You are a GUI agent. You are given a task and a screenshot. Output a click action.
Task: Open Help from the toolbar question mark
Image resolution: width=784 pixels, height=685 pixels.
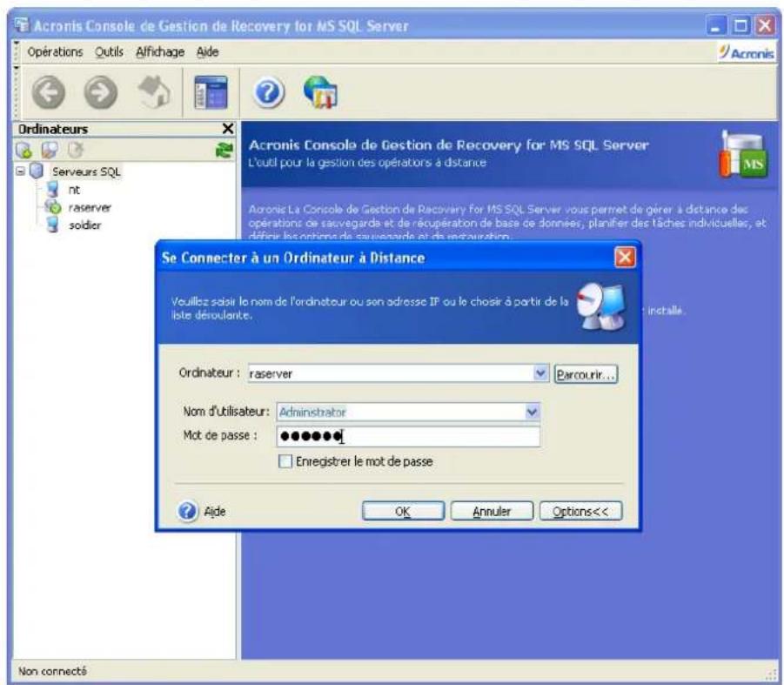click(269, 92)
